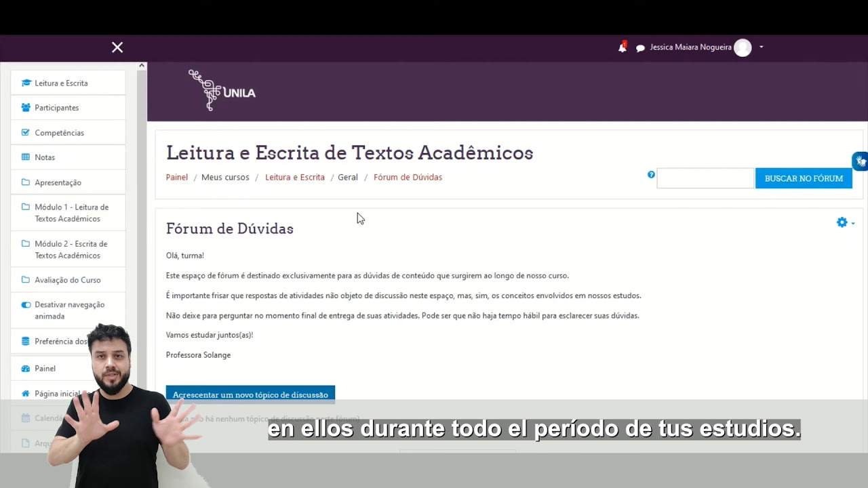Click the Preferência database icon
The image size is (868, 488).
click(26, 341)
